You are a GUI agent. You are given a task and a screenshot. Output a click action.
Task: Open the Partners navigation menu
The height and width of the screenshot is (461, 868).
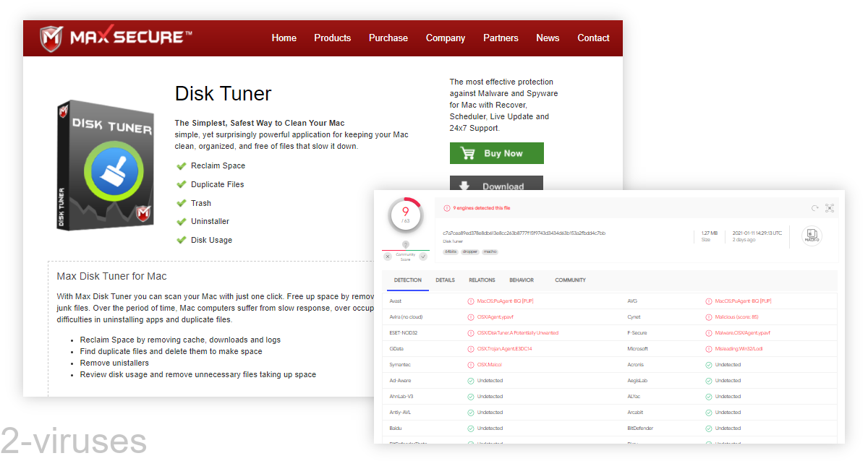[501, 38]
